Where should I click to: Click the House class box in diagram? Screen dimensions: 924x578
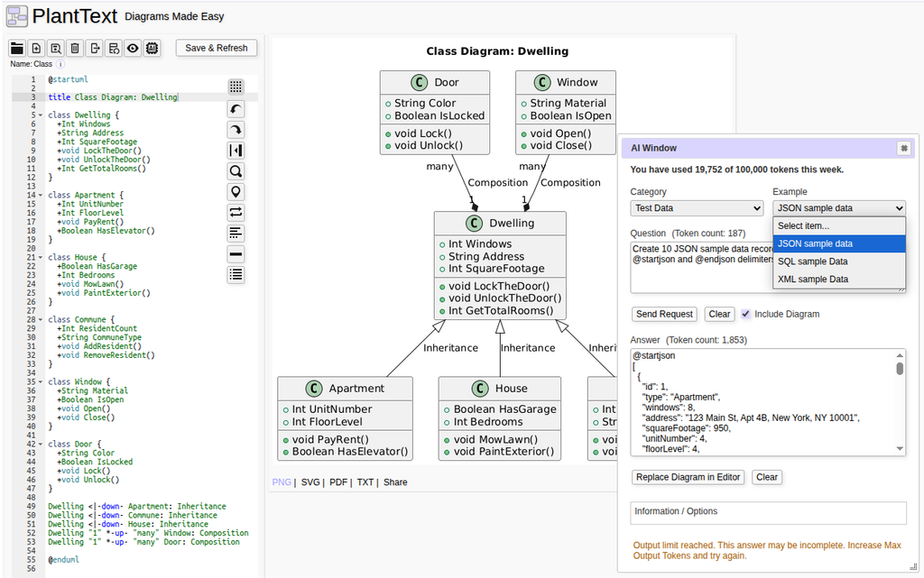click(x=500, y=418)
